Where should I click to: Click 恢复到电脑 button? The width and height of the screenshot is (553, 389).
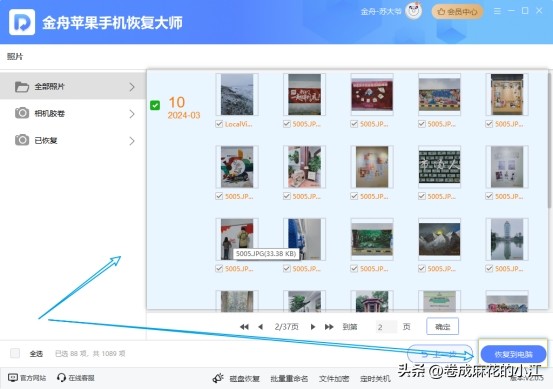(513, 354)
